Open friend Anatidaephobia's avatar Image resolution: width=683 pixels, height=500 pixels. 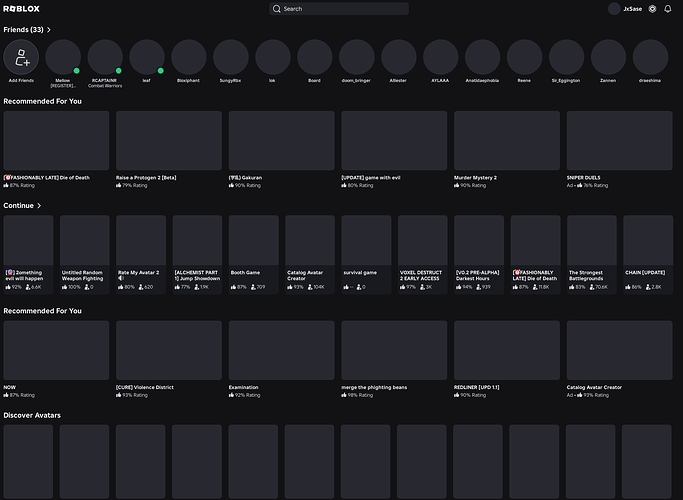(x=482, y=57)
